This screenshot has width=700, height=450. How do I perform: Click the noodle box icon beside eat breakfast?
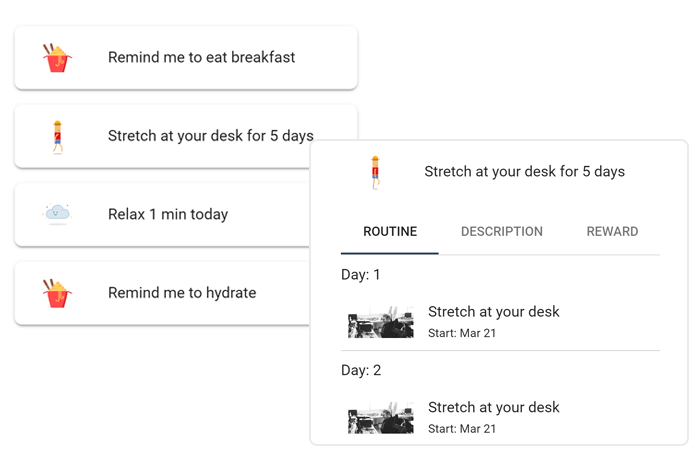coord(57,58)
